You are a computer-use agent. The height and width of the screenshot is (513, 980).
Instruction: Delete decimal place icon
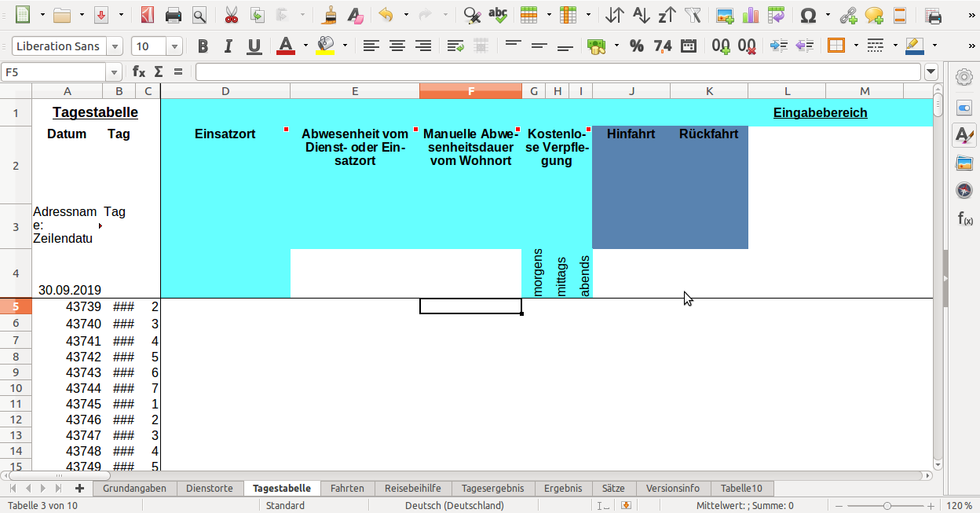tap(747, 46)
